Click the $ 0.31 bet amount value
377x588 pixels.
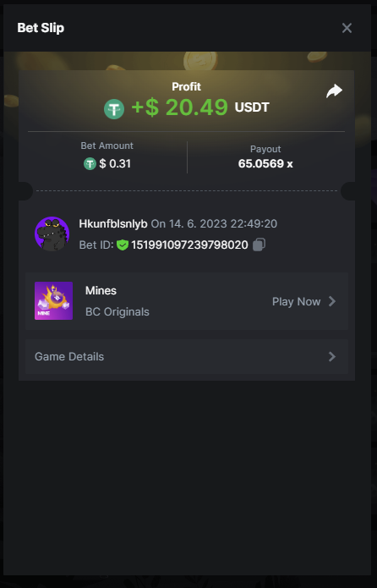click(x=115, y=163)
